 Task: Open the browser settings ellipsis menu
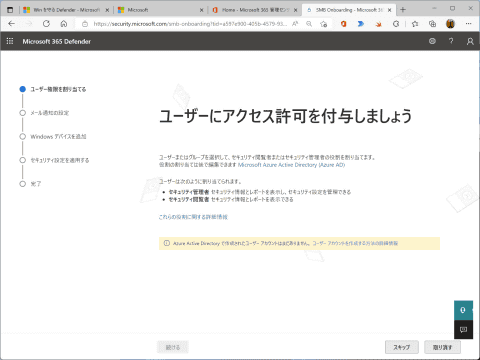(x=469, y=24)
